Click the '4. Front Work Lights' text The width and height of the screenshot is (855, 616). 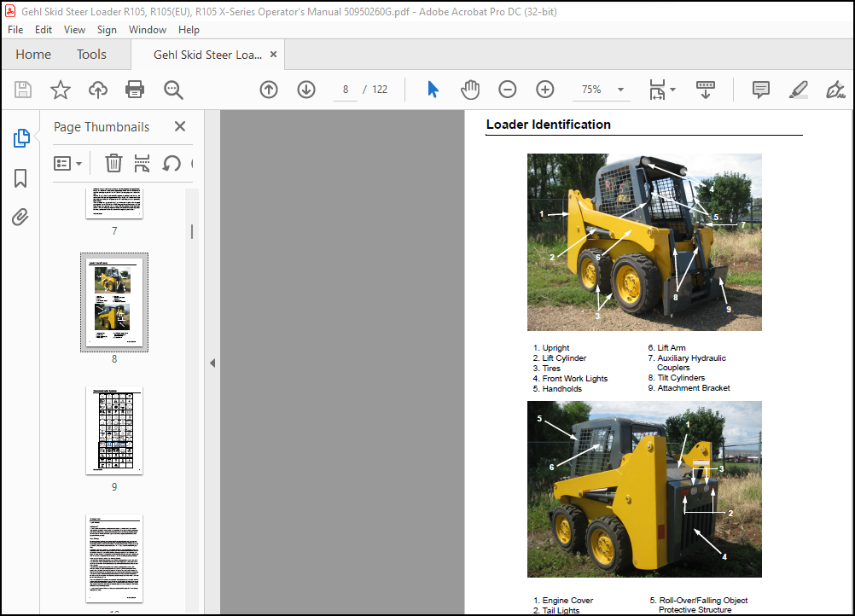570,378
